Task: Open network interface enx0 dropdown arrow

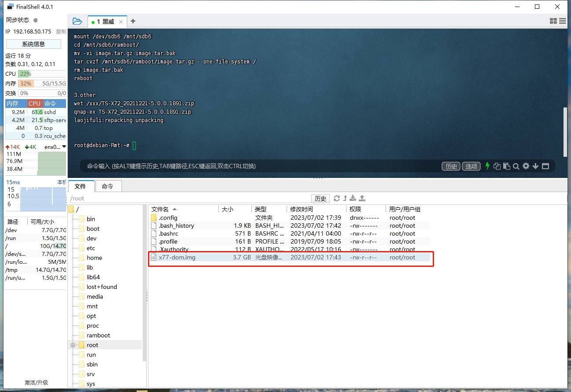Action: coord(64,147)
